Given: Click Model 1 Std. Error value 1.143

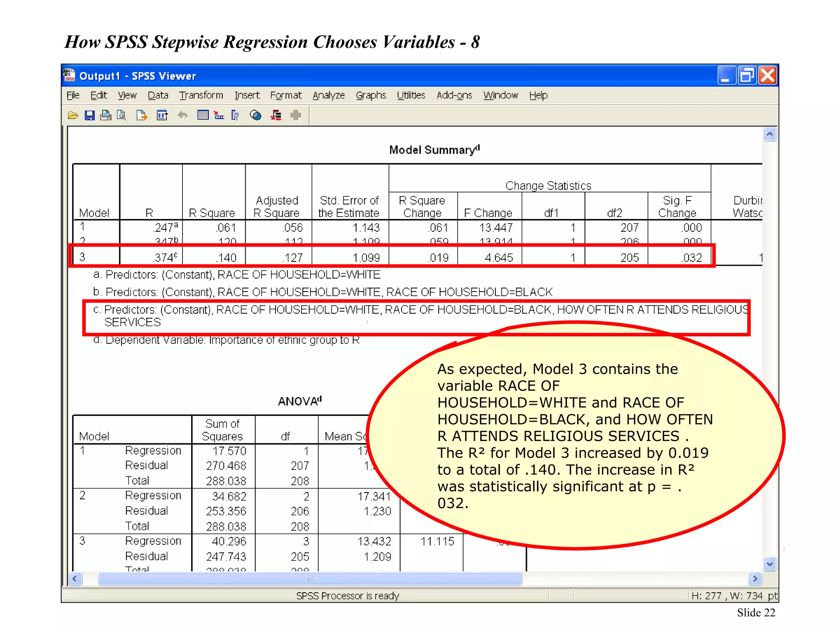Looking at the screenshot, I should point(366,228).
